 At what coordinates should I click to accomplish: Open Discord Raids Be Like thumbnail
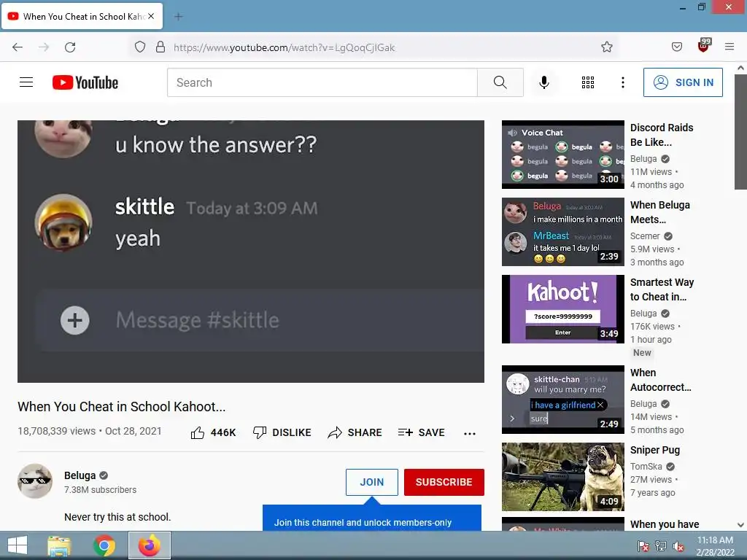pyautogui.click(x=562, y=155)
